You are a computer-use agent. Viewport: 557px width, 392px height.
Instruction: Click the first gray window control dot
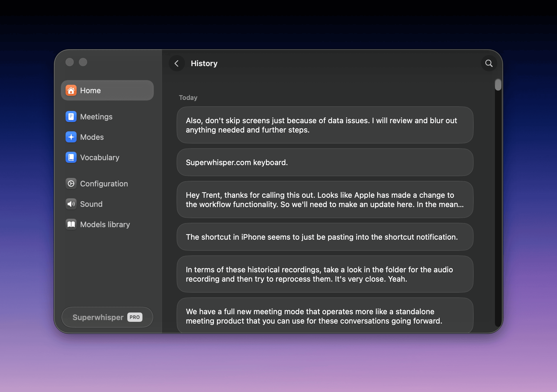(70, 62)
